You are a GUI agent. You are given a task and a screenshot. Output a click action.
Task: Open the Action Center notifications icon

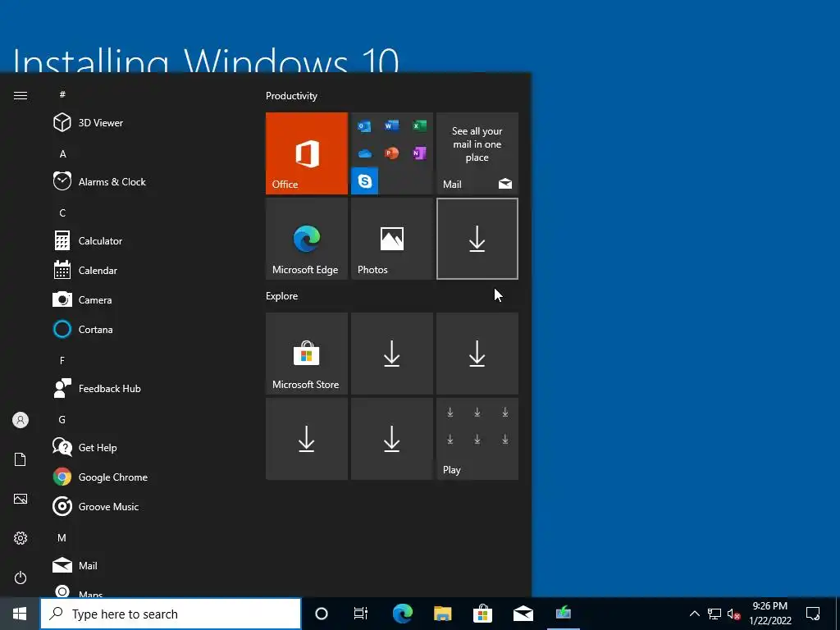tap(813, 614)
